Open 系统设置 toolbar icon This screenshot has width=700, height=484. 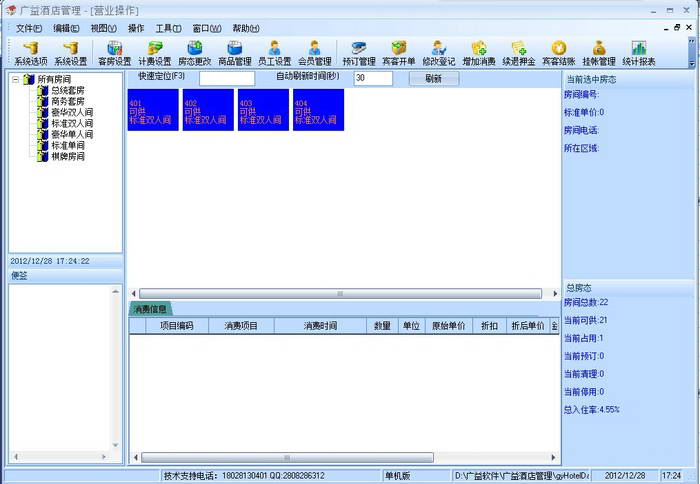point(71,54)
